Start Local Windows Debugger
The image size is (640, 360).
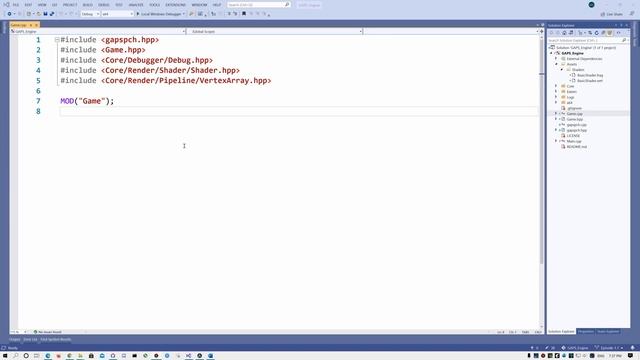coord(160,14)
